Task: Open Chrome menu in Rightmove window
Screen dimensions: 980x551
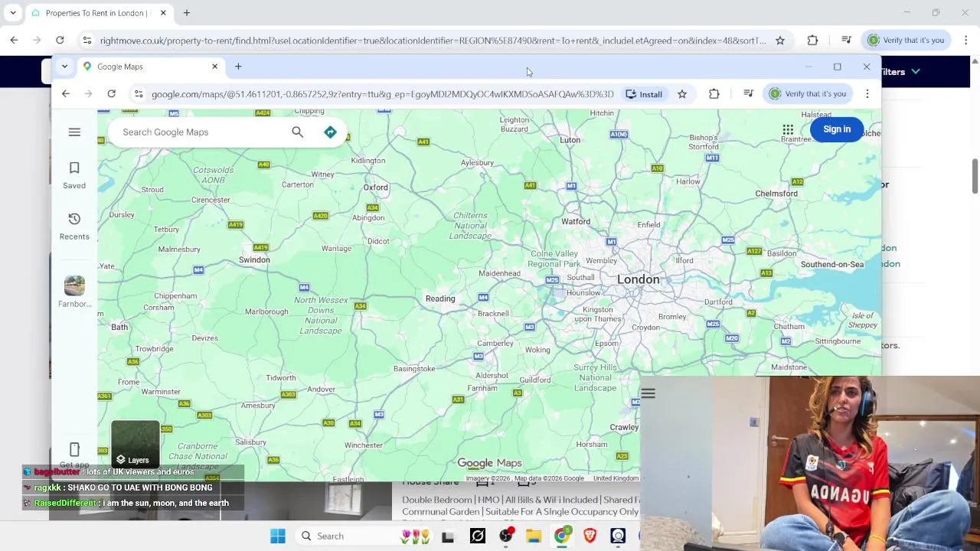Action: pos(965,40)
